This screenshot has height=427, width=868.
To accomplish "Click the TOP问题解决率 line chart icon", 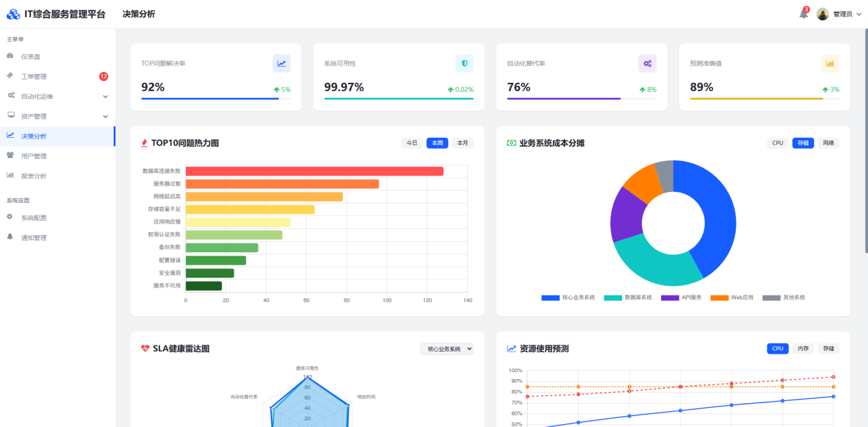I will pos(282,64).
